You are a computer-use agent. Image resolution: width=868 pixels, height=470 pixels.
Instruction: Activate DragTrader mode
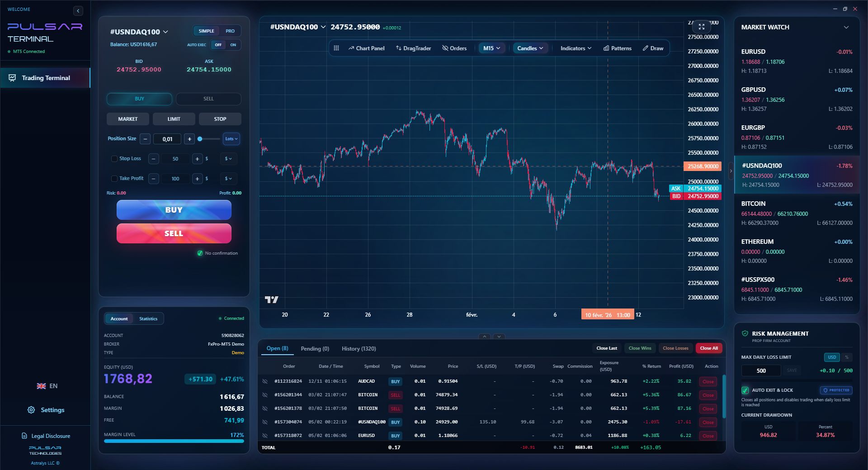click(413, 48)
